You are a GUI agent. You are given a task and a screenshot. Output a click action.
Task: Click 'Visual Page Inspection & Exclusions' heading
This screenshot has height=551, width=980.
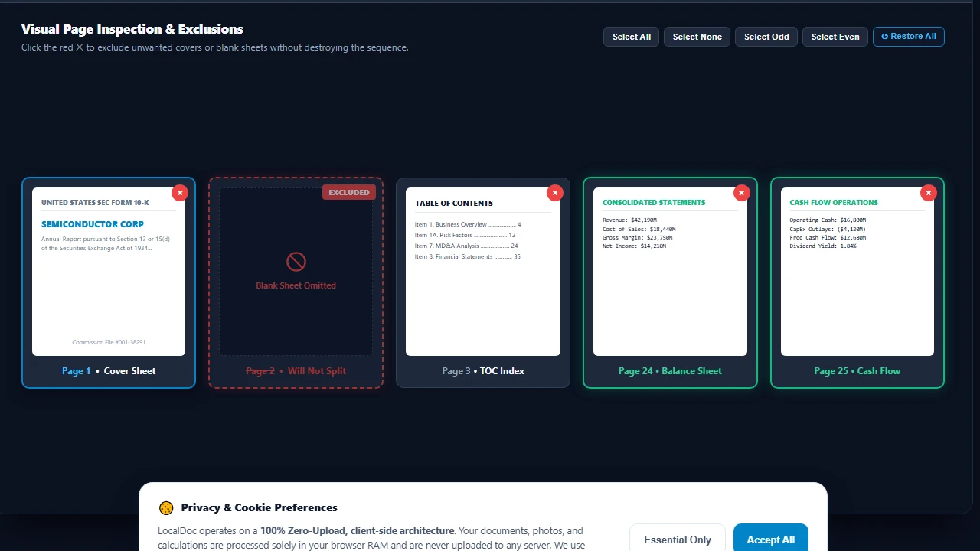click(x=132, y=29)
